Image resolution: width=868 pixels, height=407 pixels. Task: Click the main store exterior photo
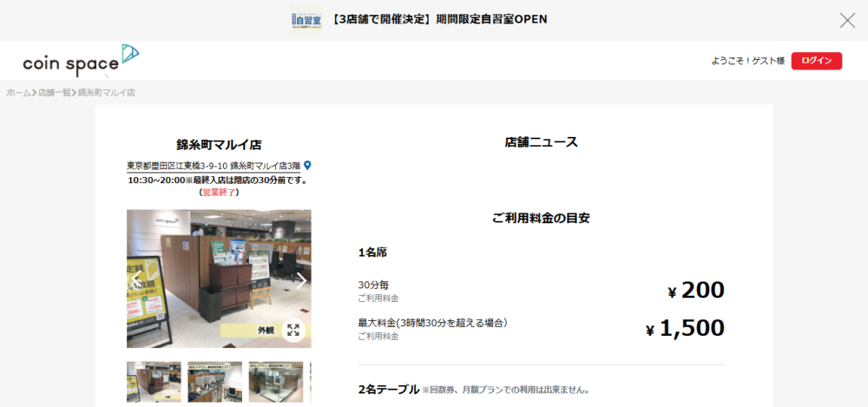click(219, 279)
